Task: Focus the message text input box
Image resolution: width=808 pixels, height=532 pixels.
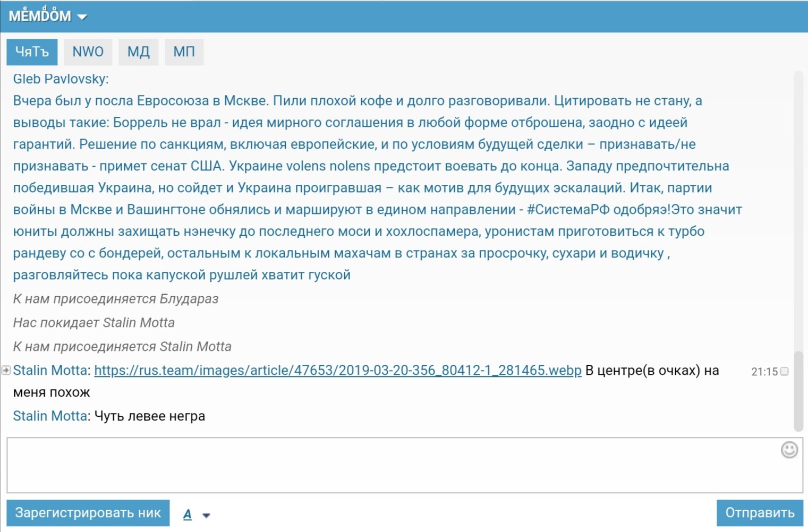Action: (x=393, y=465)
